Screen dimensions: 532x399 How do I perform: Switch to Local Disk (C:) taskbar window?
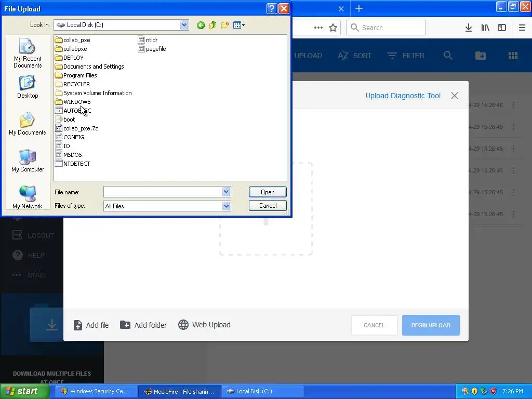[x=262, y=391]
